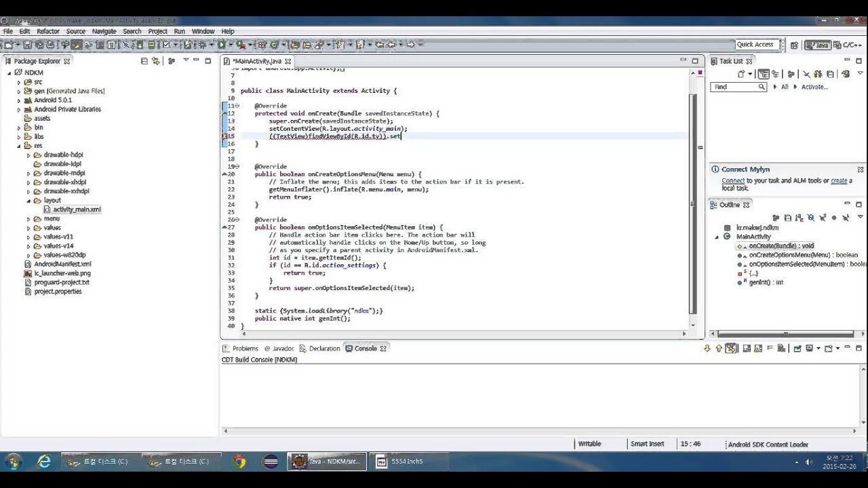Switch to the Problems tab
The height and width of the screenshot is (488, 868).
(x=240, y=348)
